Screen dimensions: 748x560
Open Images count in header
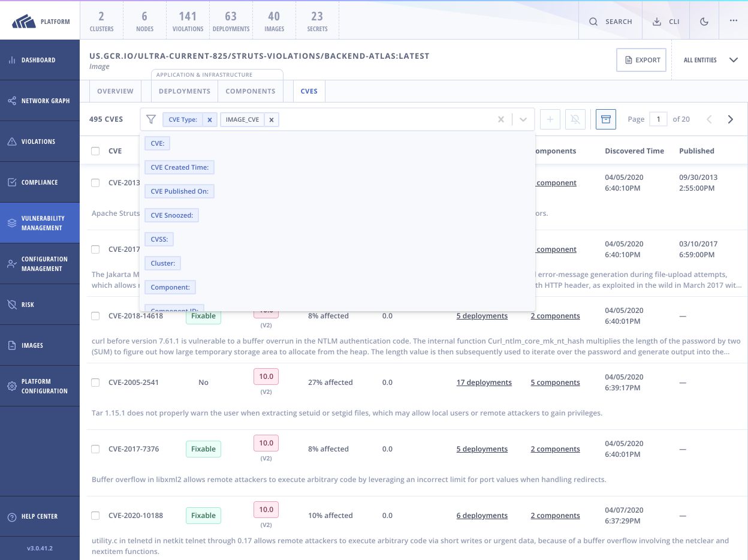pyautogui.click(x=274, y=21)
